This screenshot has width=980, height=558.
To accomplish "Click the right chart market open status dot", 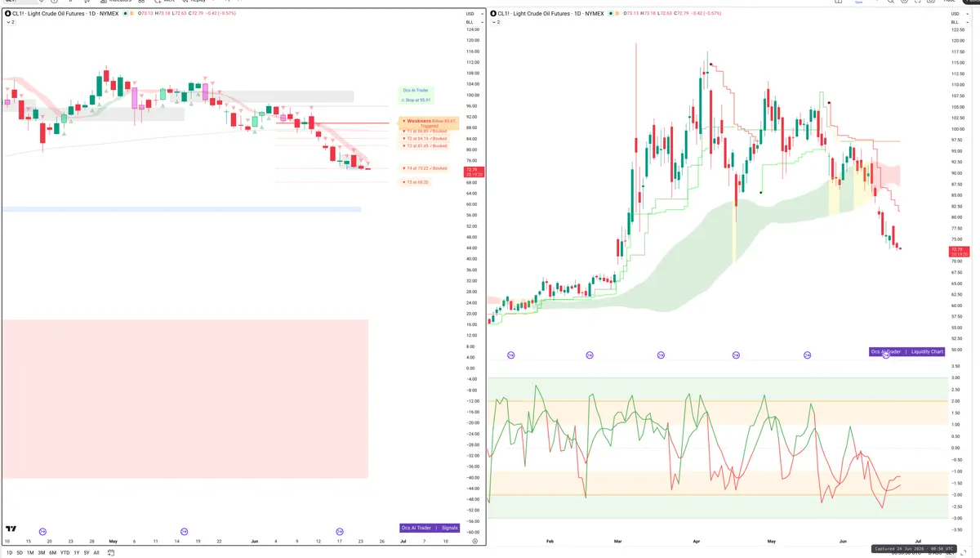I will [609, 14].
